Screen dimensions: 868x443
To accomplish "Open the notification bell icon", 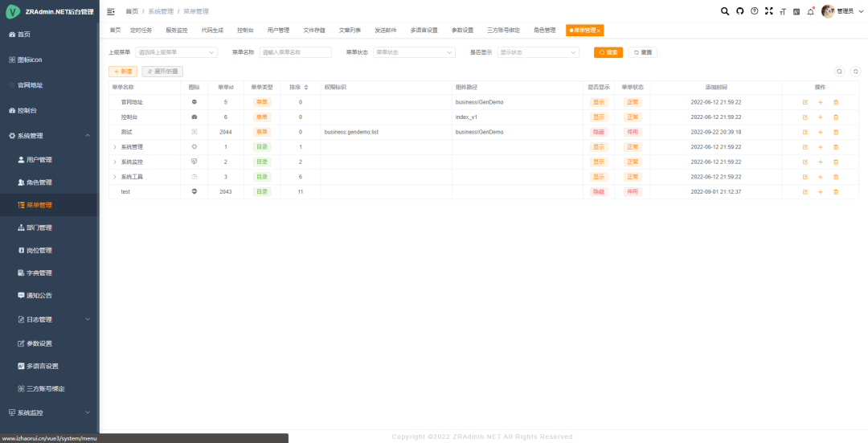I will 810,11.
